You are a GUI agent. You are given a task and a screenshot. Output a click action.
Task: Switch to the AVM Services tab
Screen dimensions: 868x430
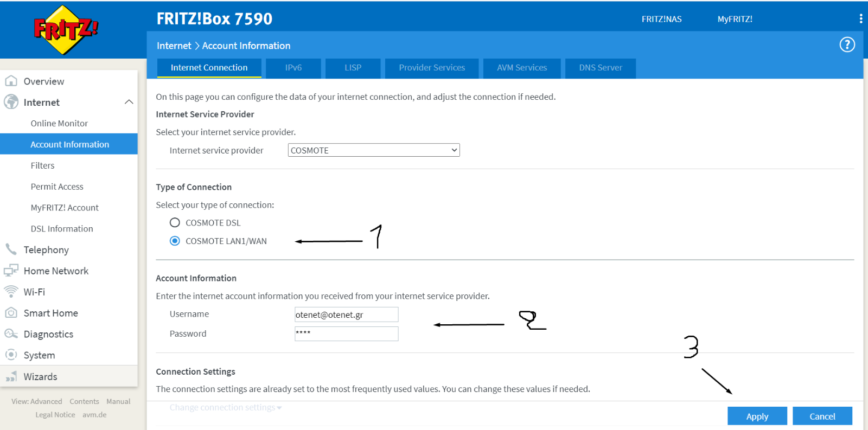click(522, 68)
